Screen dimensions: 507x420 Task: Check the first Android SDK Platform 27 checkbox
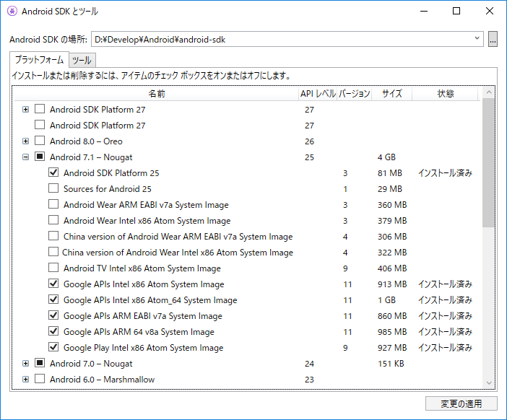point(40,109)
